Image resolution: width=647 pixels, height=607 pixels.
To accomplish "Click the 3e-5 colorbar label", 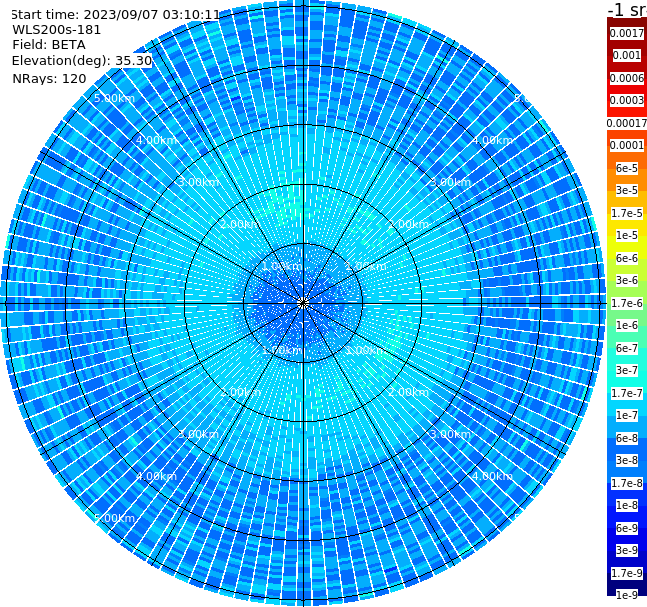I will point(627,190).
